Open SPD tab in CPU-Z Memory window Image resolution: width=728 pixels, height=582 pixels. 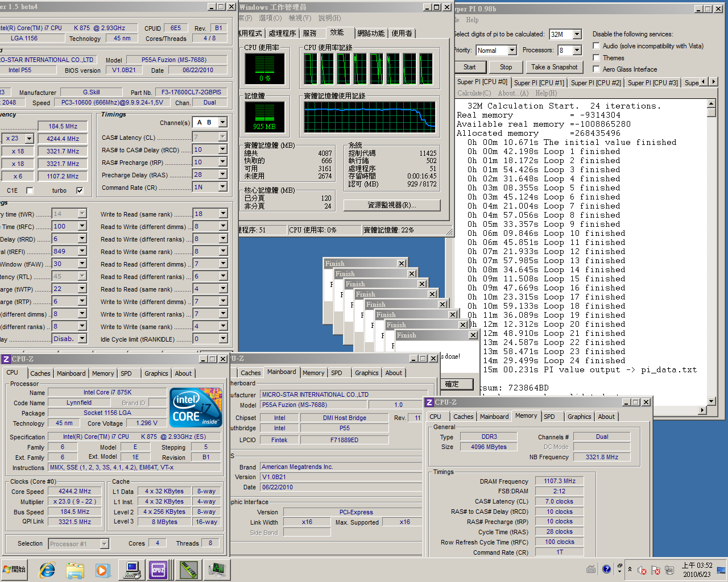(x=549, y=417)
